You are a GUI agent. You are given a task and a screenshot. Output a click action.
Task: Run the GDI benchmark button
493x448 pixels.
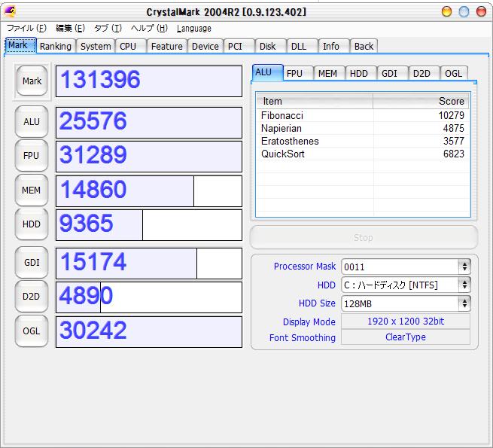tap(32, 262)
